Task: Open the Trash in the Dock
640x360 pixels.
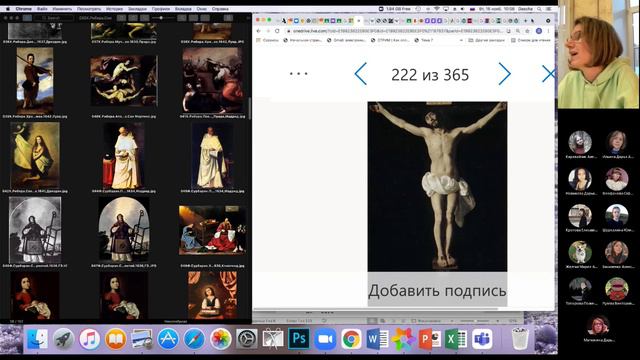Action: [x=520, y=339]
